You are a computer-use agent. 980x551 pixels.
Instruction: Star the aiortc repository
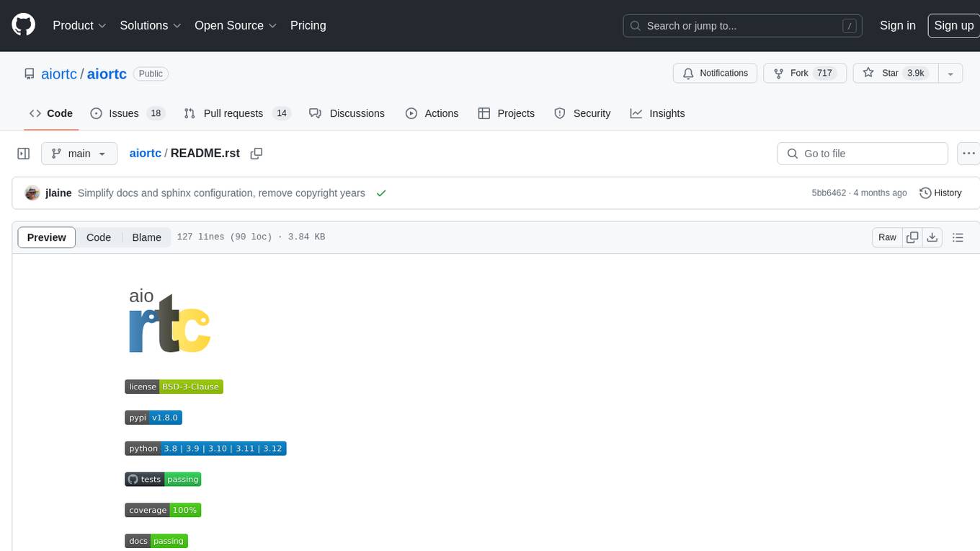pyautogui.click(x=896, y=73)
